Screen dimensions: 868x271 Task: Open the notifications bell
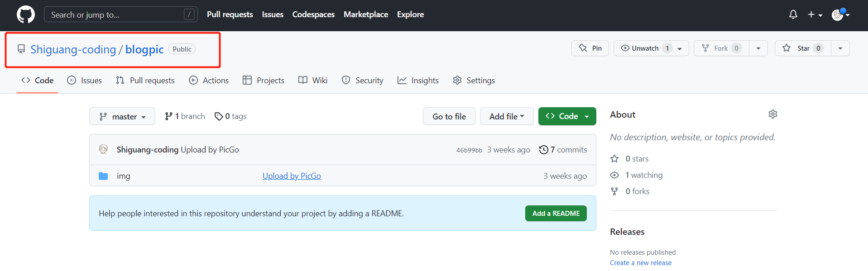tap(793, 14)
